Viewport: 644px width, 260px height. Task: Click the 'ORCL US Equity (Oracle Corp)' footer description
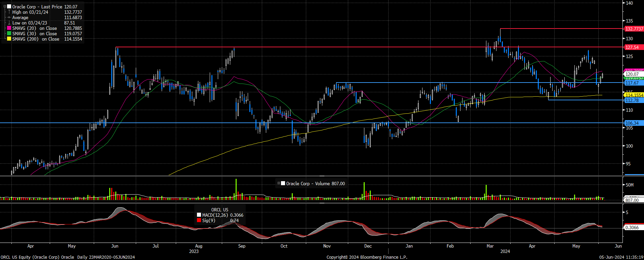point(30,257)
